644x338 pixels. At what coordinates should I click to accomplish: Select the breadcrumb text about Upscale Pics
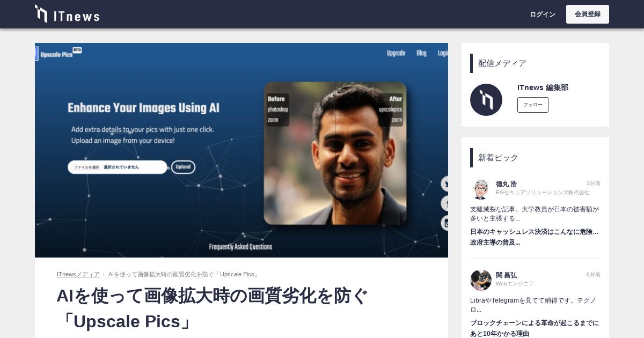184,274
